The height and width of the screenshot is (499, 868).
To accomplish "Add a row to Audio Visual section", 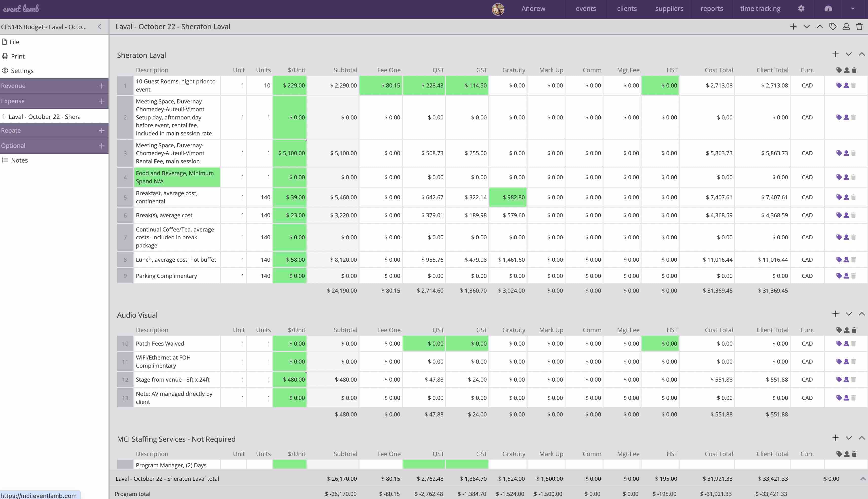I will (x=836, y=314).
